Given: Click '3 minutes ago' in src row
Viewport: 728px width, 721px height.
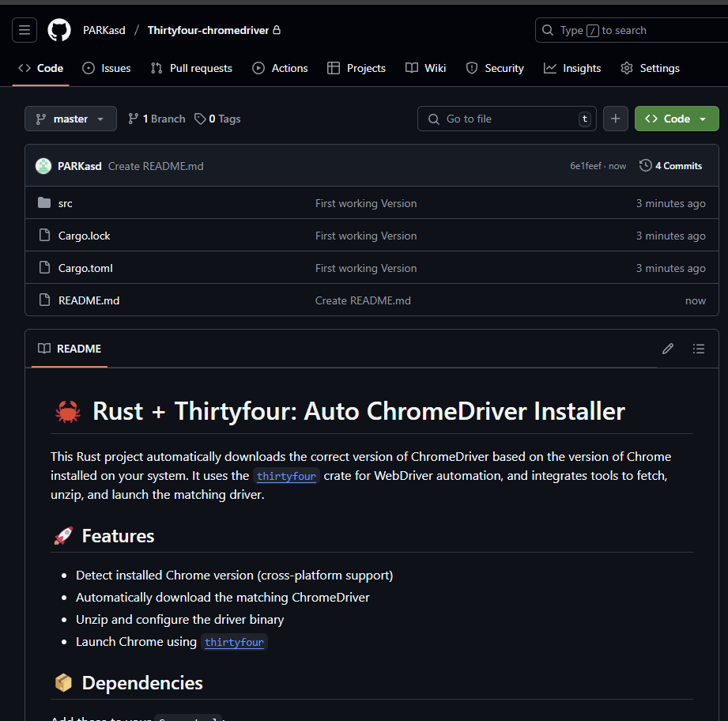Looking at the screenshot, I should point(670,203).
